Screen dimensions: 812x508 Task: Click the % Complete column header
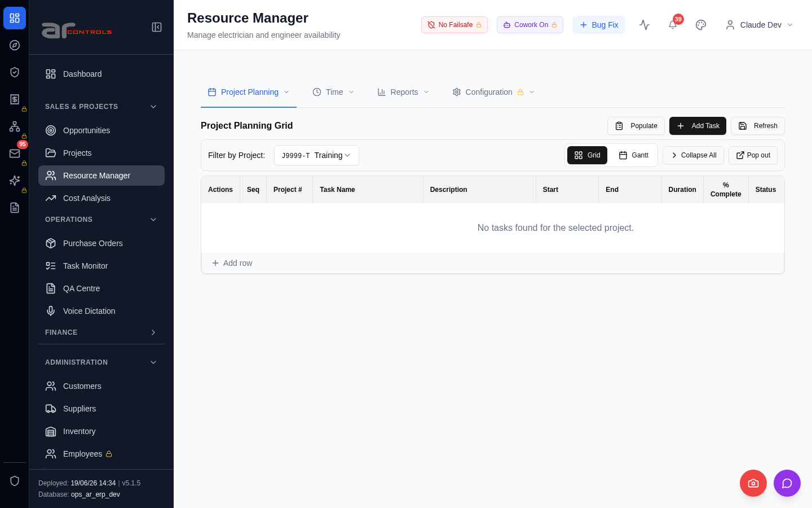(726, 190)
